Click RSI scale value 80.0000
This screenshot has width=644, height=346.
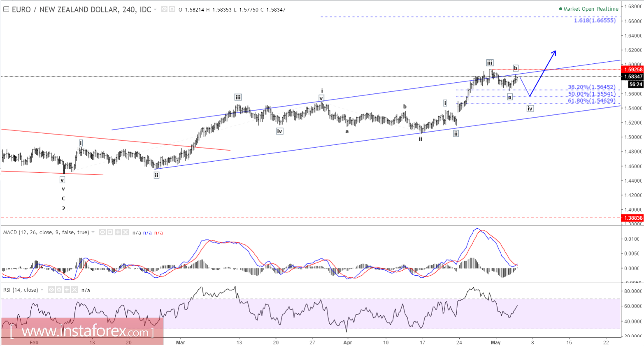click(x=633, y=291)
